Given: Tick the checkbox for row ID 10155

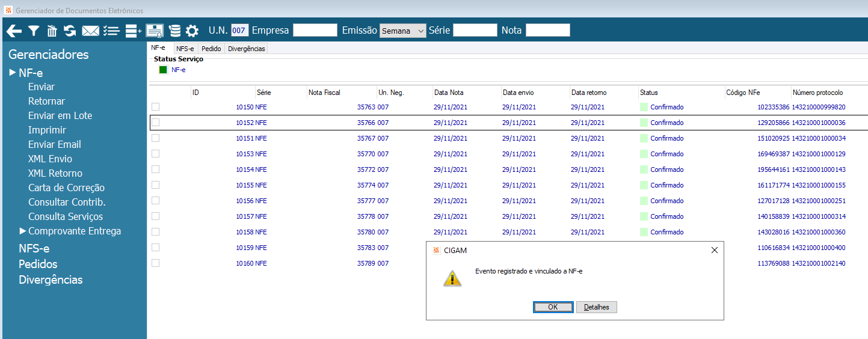Looking at the screenshot, I should click(155, 185).
